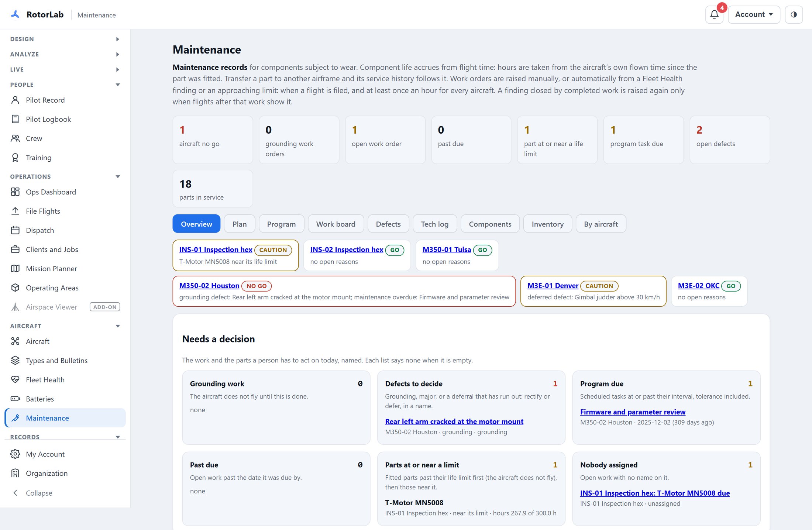
Task: Open the M3E-01 Denver link
Action: coord(553,286)
